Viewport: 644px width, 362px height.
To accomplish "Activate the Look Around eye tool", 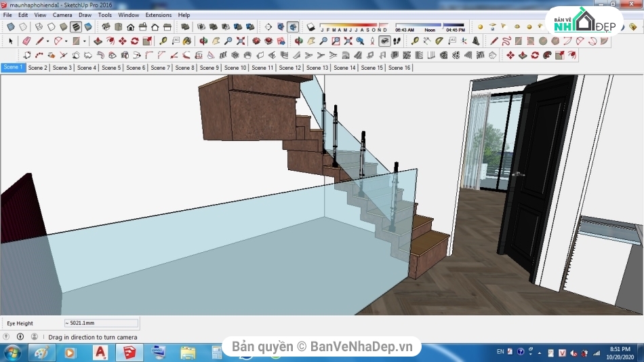I will [384, 41].
